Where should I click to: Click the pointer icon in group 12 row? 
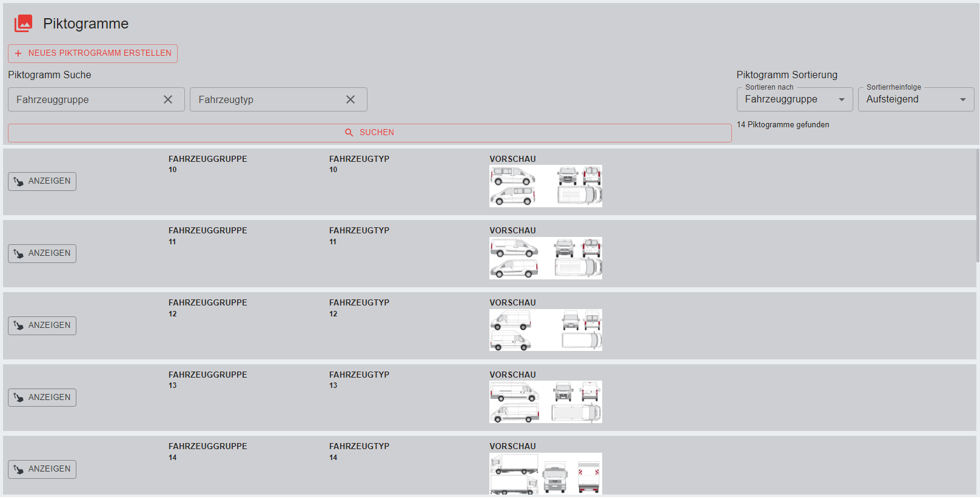coord(18,325)
